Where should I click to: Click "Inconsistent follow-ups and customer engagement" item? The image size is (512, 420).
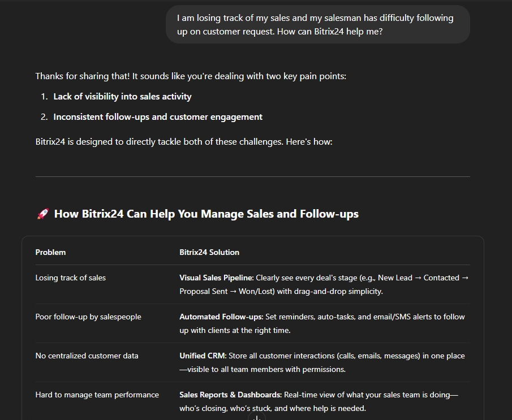click(x=158, y=117)
